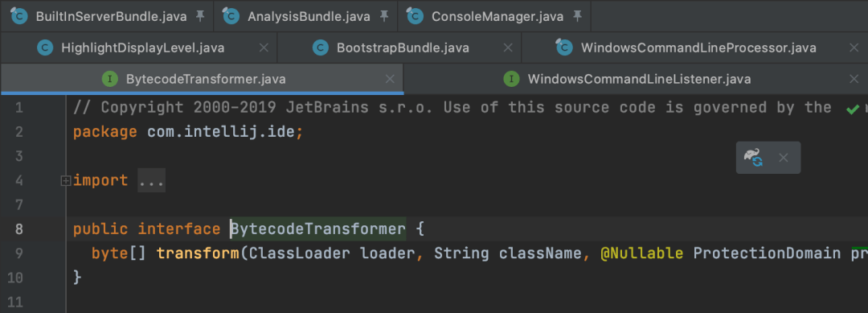This screenshot has height=313, width=868.
Task: Click line number 9 in the gutter
Action: coord(18,253)
